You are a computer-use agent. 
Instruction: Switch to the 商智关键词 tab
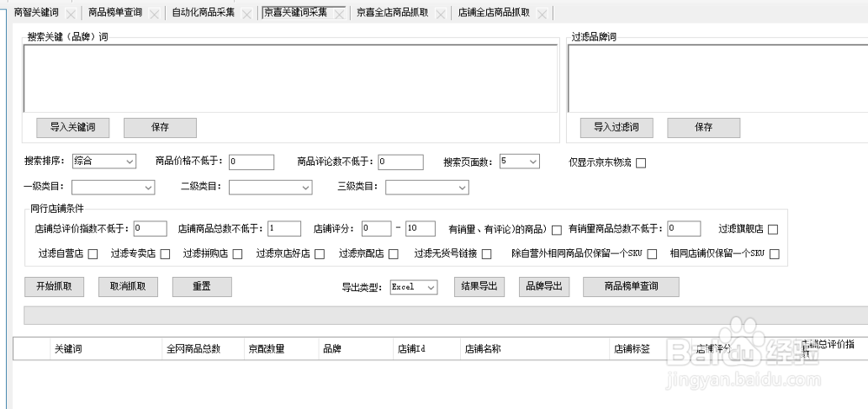click(36, 12)
